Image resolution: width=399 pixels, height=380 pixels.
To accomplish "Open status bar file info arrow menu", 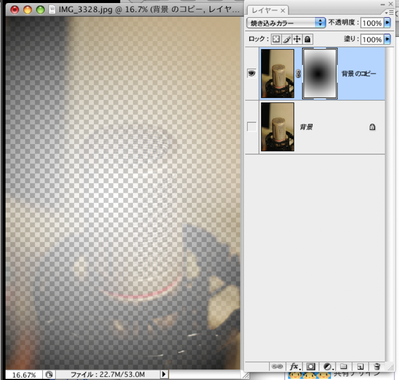I will tap(163, 374).
